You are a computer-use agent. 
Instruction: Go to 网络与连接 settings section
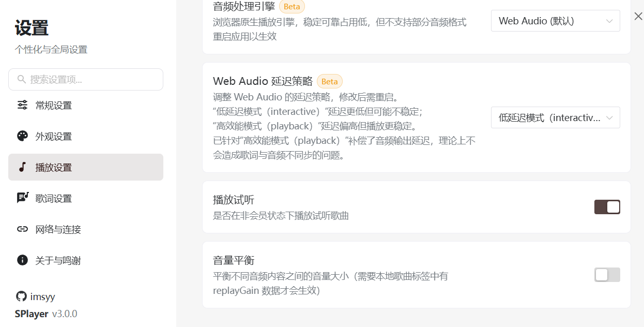point(58,229)
